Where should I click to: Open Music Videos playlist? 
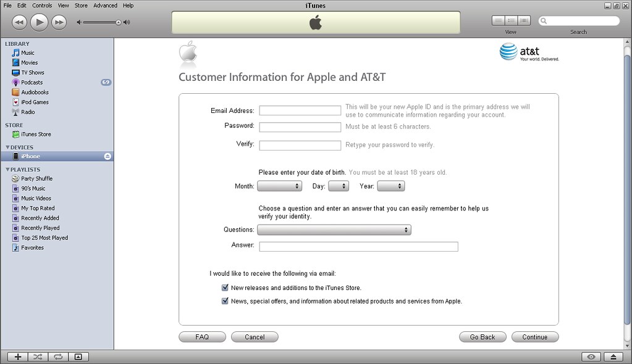pos(36,198)
